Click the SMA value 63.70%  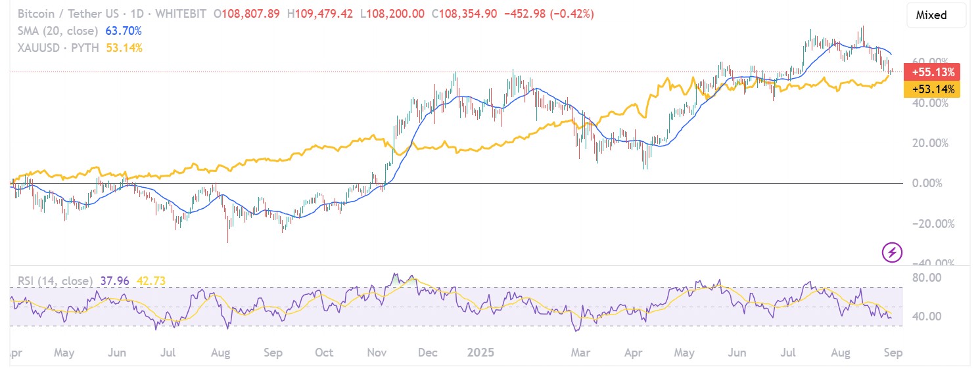pos(123,31)
